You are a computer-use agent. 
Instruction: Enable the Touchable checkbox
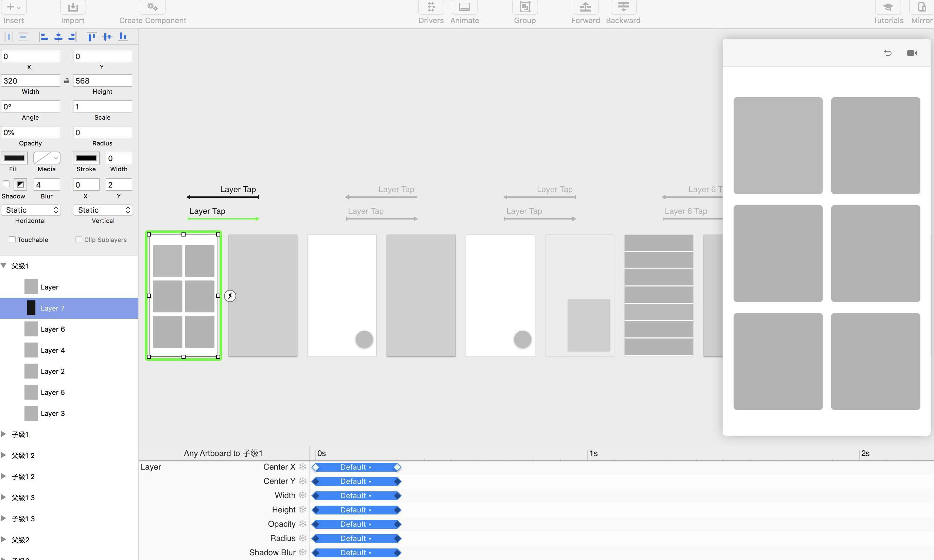pos(13,240)
